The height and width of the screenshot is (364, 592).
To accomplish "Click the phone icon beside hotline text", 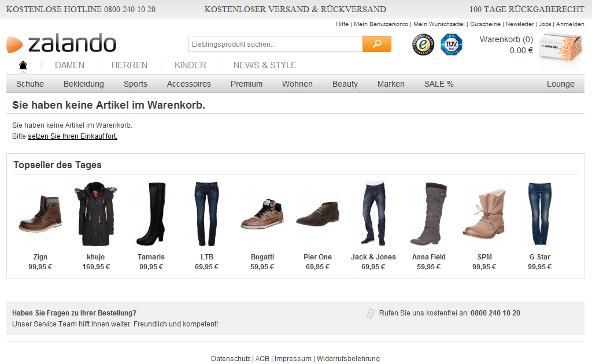I will 371,313.
